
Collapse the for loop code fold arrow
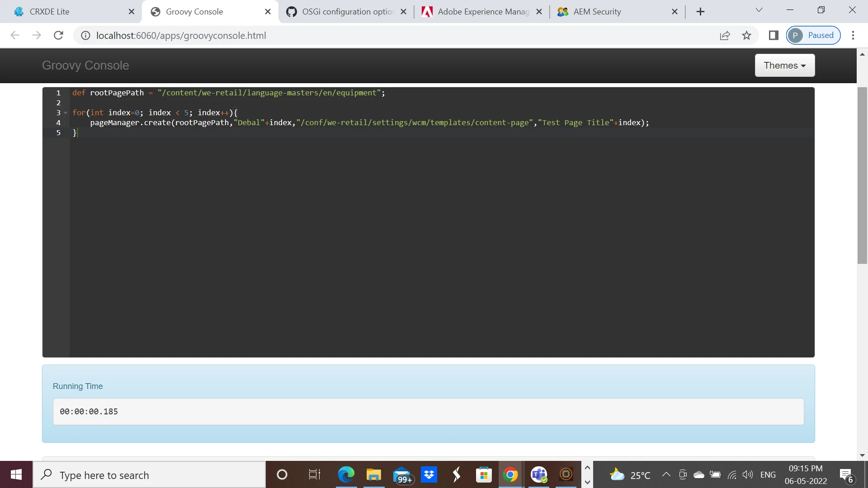66,113
